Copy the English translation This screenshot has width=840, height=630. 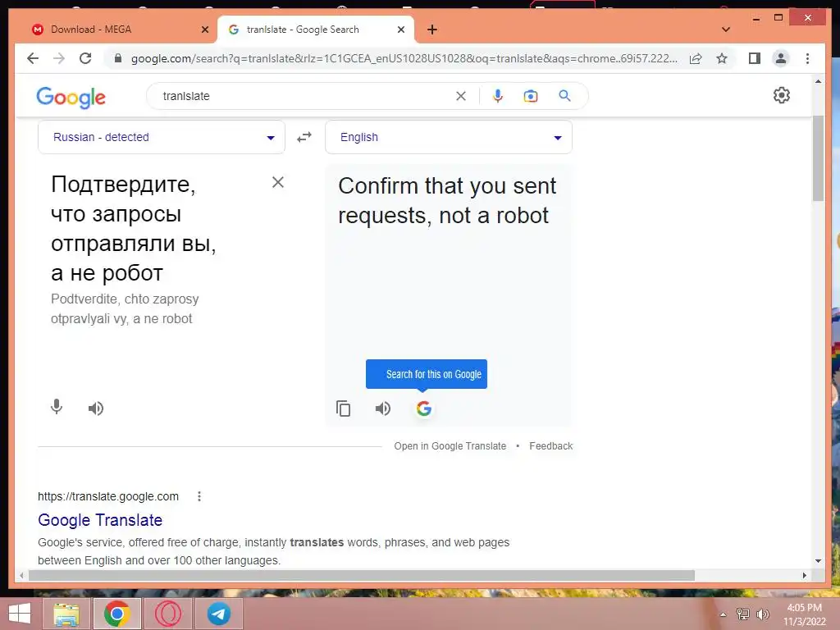[x=343, y=409]
